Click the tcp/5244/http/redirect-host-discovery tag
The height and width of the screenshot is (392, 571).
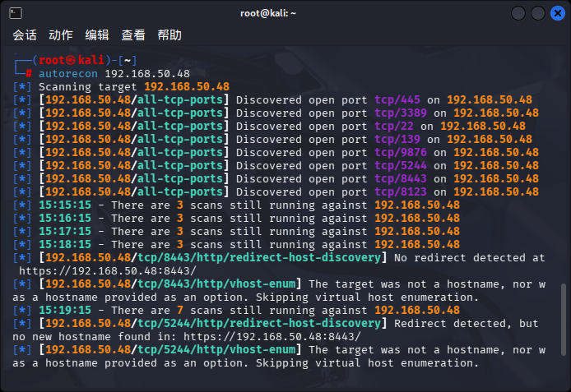[259, 323]
